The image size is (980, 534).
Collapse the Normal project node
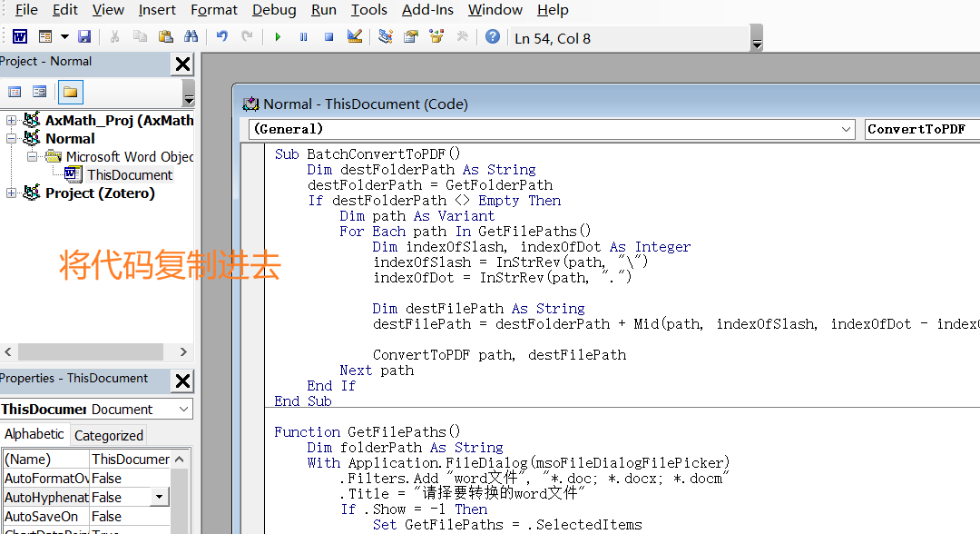tap(11, 138)
